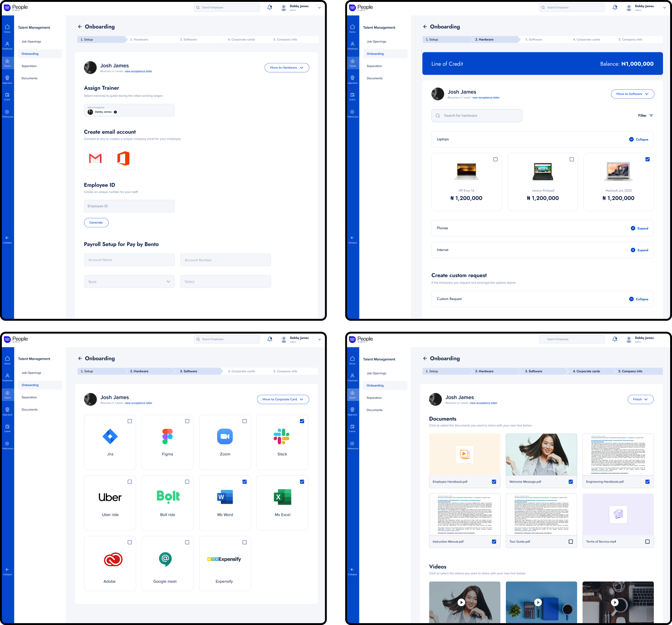
Task: Click the Zoom app logo
Action: tap(225, 436)
